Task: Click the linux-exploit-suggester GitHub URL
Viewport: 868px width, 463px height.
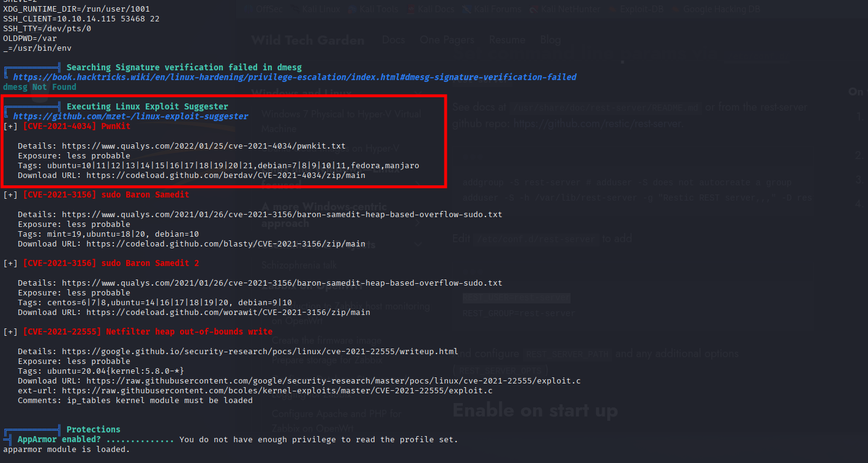Action: [x=130, y=116]
